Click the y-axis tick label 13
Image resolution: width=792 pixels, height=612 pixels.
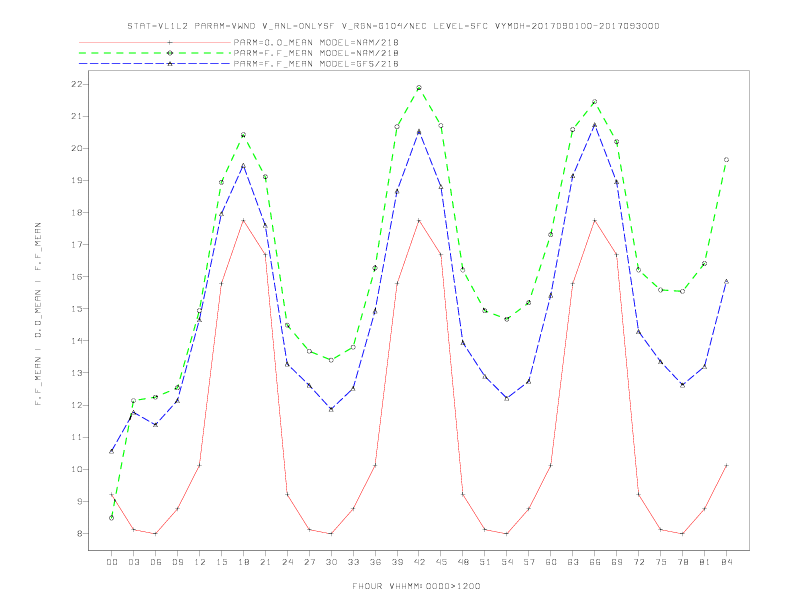(76, 373)
